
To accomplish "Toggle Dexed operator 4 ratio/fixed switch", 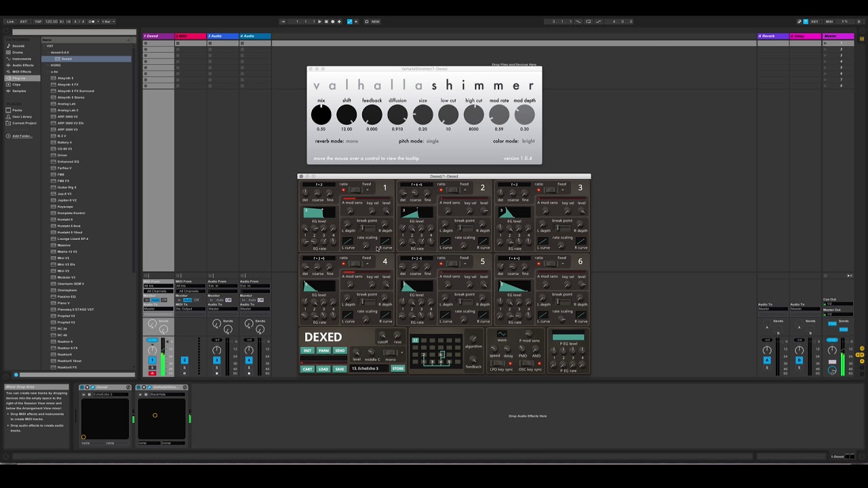I will coord(355,264).
